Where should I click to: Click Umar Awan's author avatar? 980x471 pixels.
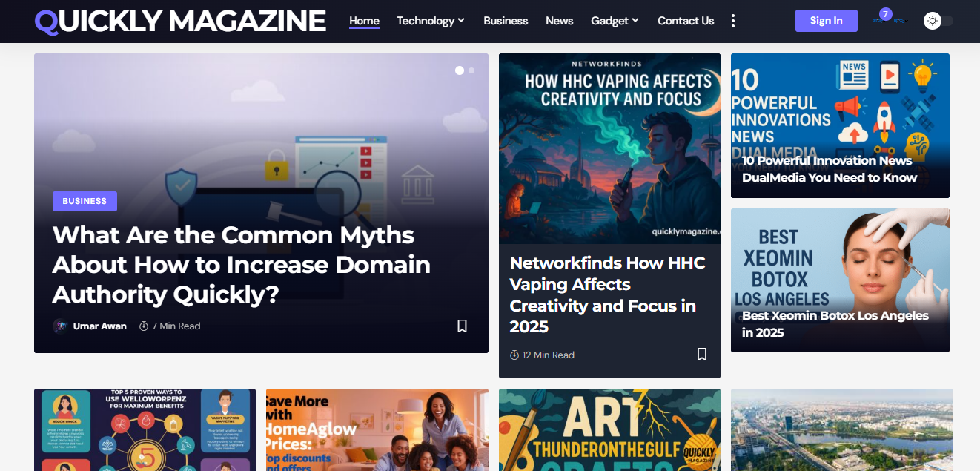[x=60, y=326]
